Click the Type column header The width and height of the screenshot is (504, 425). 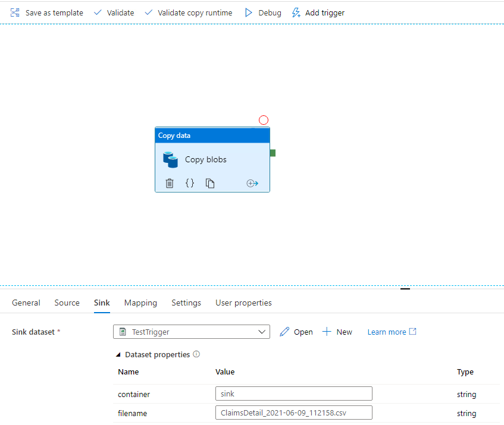coord(465,372)
